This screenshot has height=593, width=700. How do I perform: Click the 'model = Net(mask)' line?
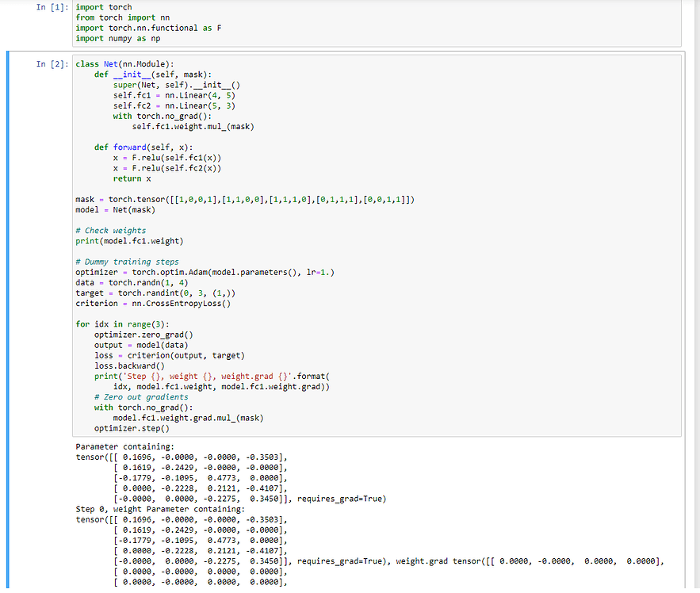115,210
